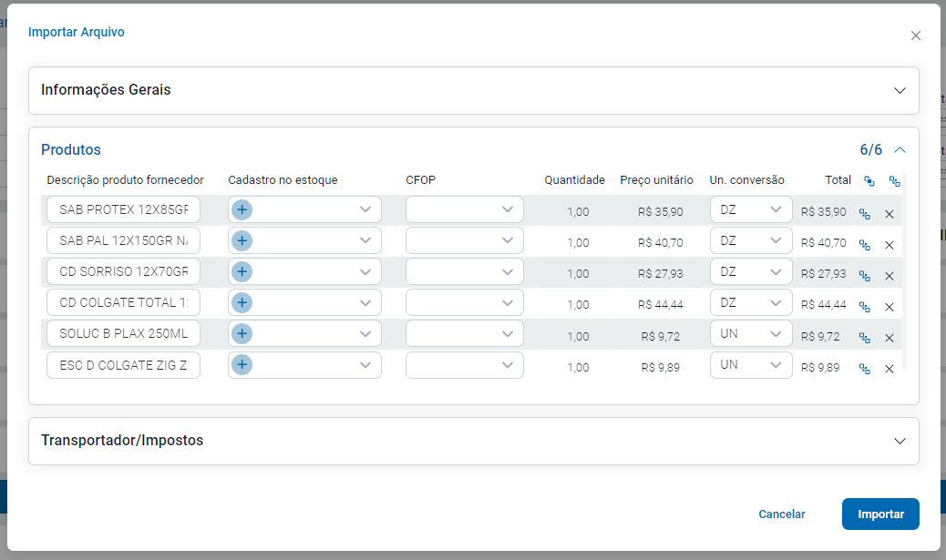
Task: Click the link icon in SAB PAL row
Action: coord(865,245)
